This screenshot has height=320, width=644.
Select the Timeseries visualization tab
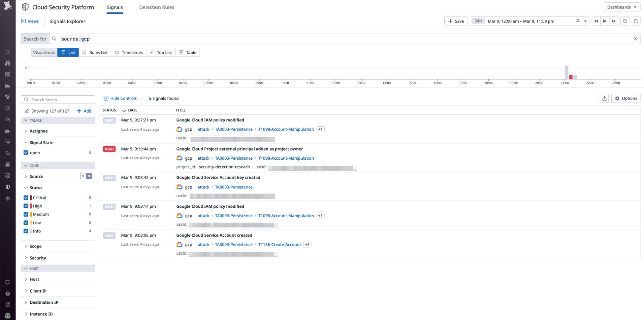pyautogui.click(x=129, y=52)
